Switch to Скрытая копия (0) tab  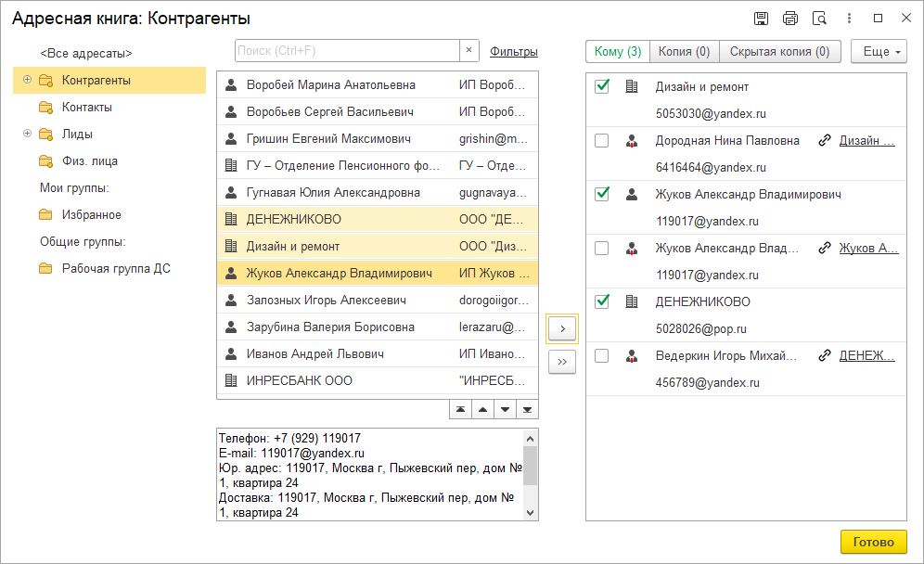(779, 52)
